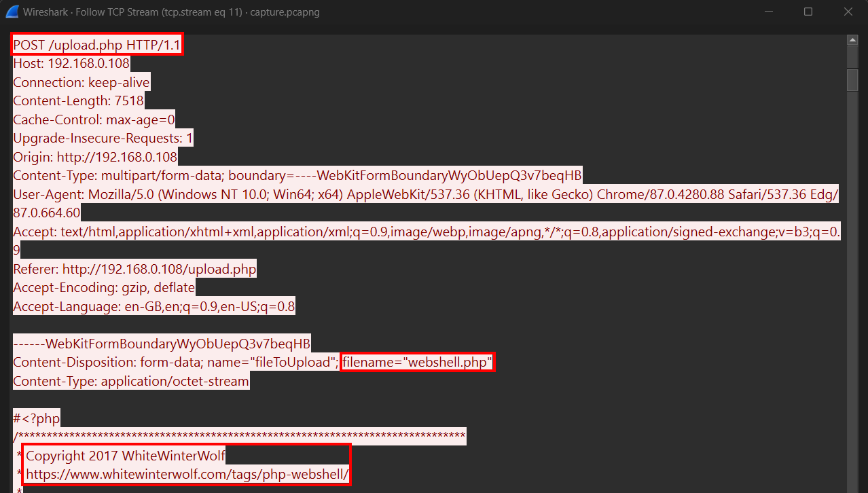The height and width of the screenshot is (493, 868).
Task: Click the '87.0.664.60' Edge version text
Action: (x=46, y=213)
